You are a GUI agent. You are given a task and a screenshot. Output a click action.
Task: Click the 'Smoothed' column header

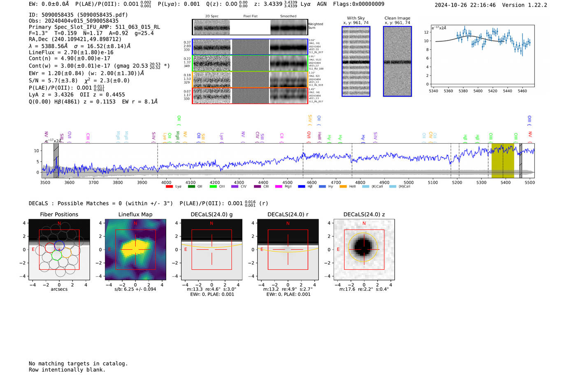pyautogui.click(x=288, y=16)
